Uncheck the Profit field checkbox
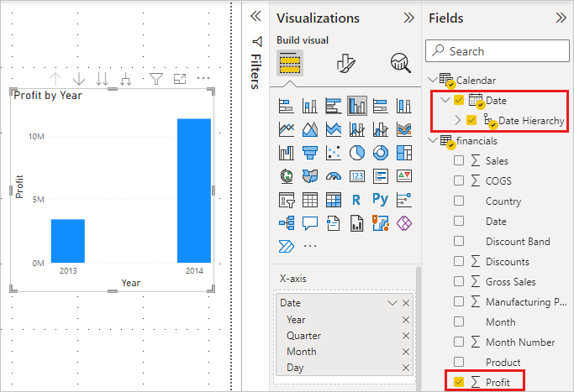574x392 pixels. pyautogui.click(x=459, y=382)
